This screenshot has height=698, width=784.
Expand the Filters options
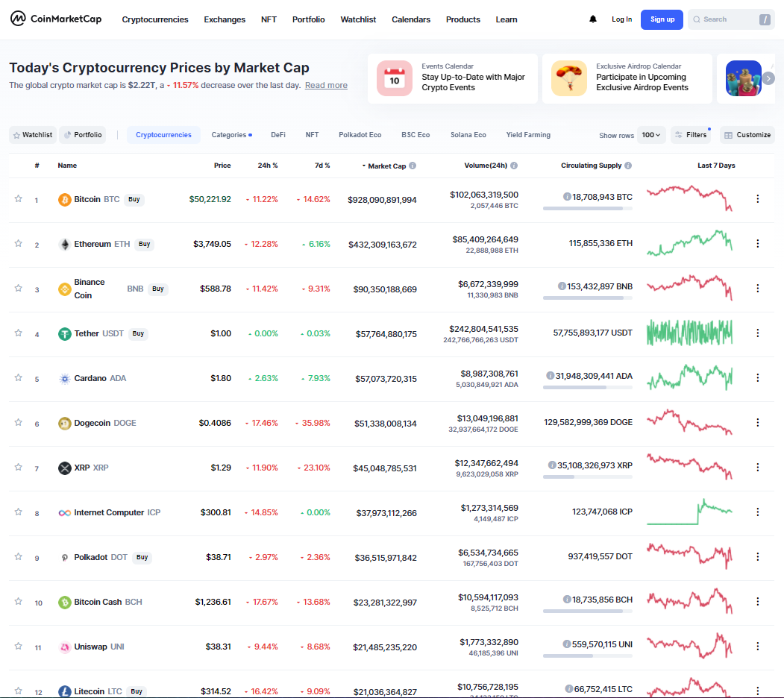[691, 135]
